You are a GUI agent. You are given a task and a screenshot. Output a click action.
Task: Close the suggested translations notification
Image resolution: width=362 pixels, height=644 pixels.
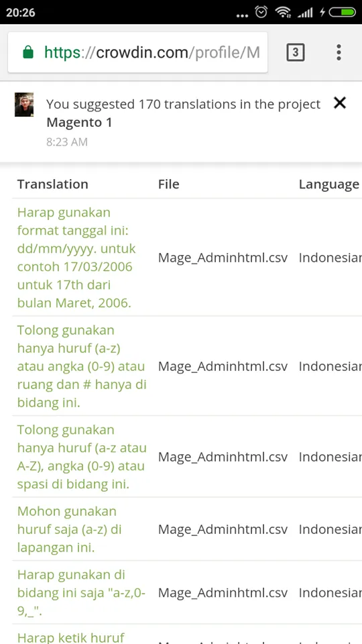(340, 103)
